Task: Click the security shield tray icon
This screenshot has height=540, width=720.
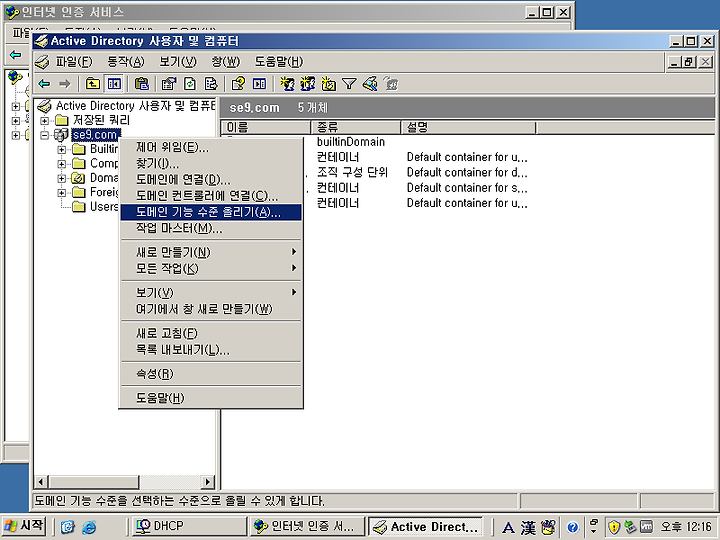Action: pos(614,527)
